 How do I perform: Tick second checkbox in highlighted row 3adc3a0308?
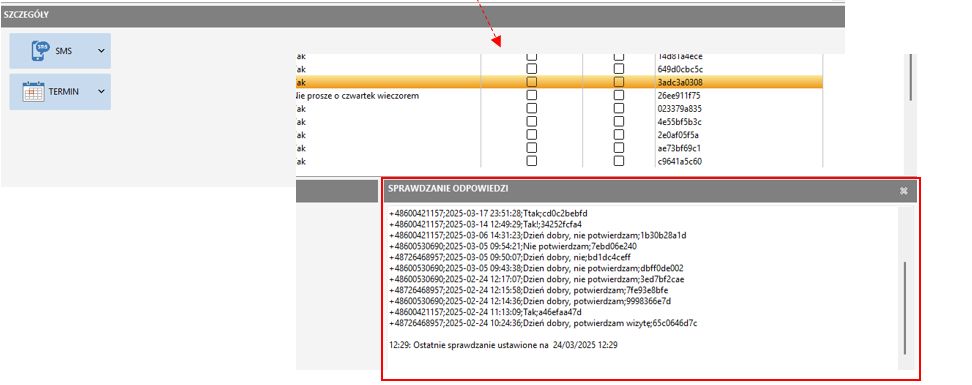click(619, 82)
